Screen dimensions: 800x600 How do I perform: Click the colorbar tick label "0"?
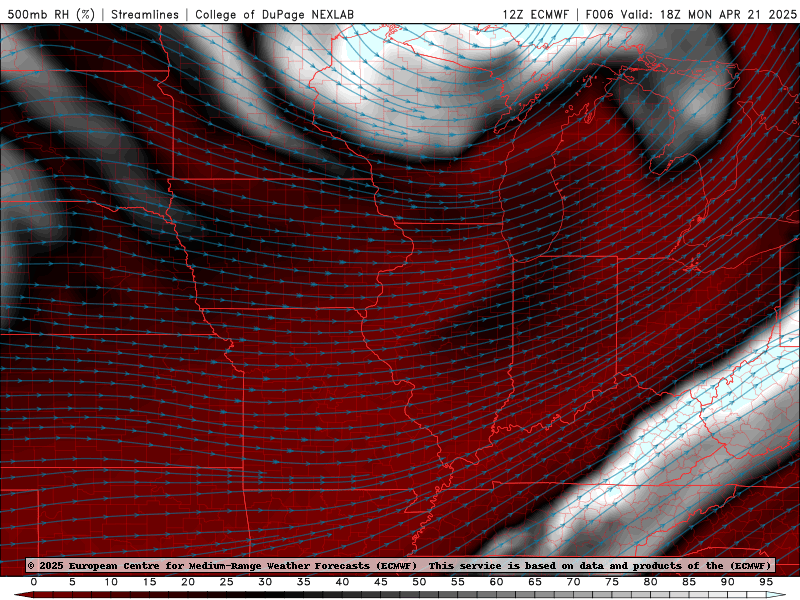pyautogui.click(x=34, y=582)
